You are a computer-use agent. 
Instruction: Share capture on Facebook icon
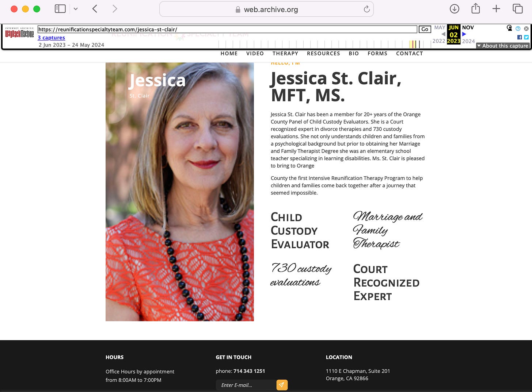click(520, 37)
